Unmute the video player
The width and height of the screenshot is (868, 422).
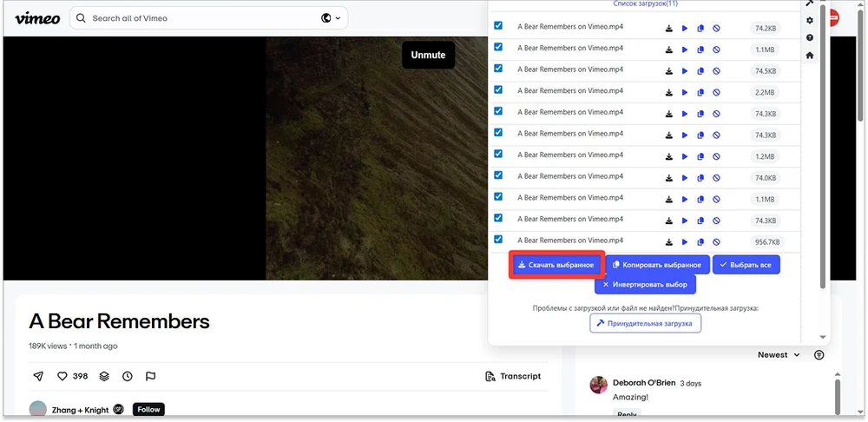pos(428,55)
